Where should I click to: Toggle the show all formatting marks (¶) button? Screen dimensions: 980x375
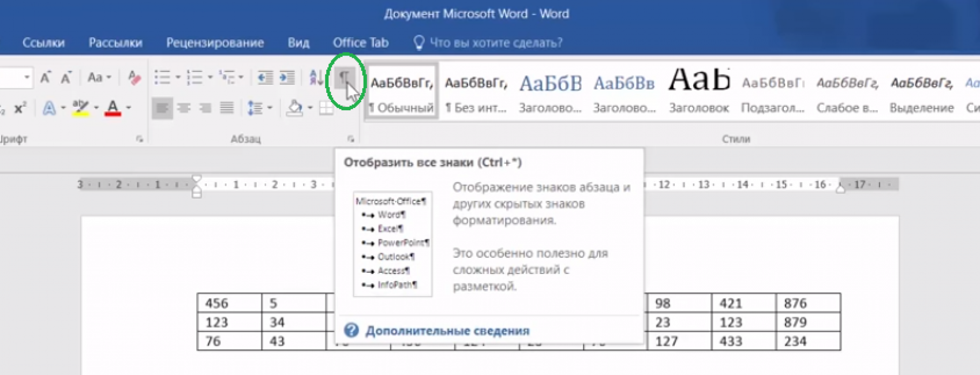coord(344,78)
